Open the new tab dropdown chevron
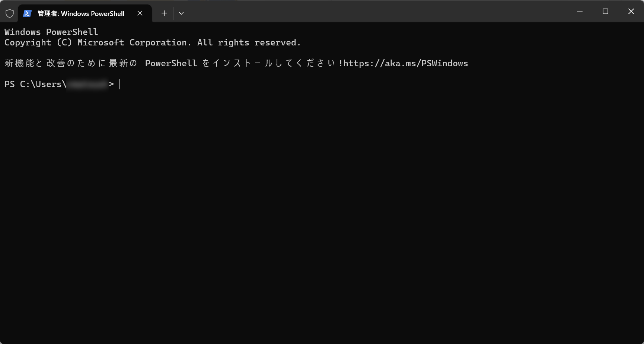The image size is (644, 344). tap(181, 13)
